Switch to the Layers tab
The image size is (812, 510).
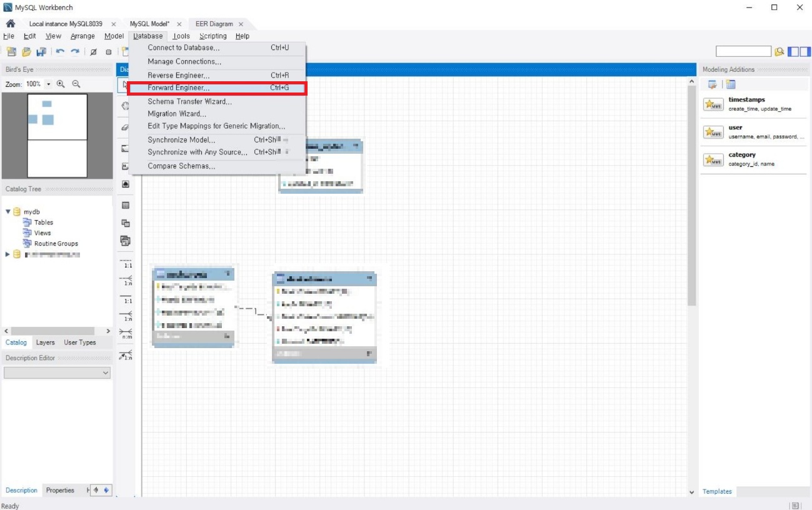click(x=45, y=342)
